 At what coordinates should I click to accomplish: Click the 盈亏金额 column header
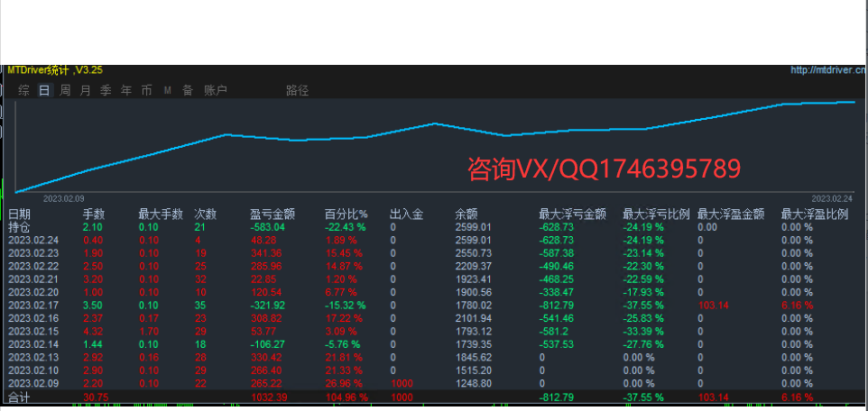[x=272, y=215]
